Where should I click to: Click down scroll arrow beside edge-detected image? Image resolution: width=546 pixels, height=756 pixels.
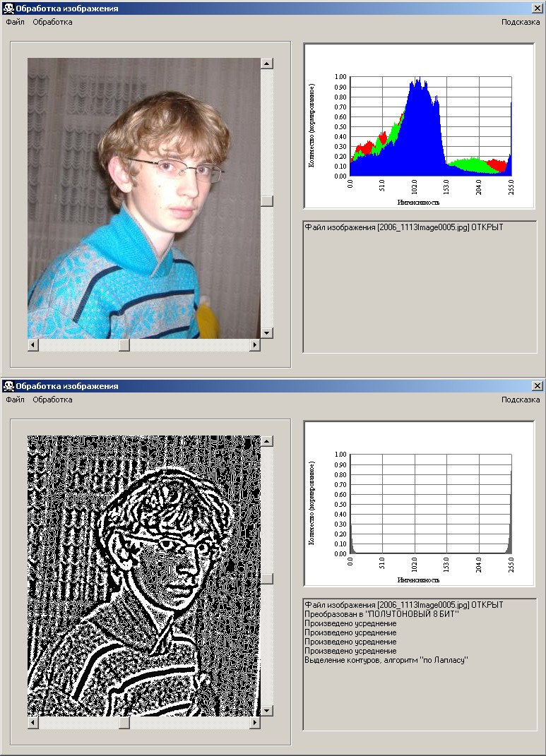(267, 710)
